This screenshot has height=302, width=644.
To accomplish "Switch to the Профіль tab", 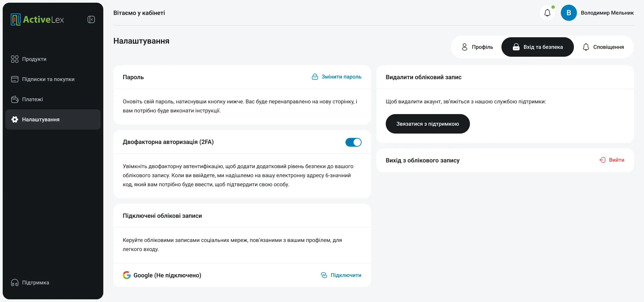I will [477, 47].
